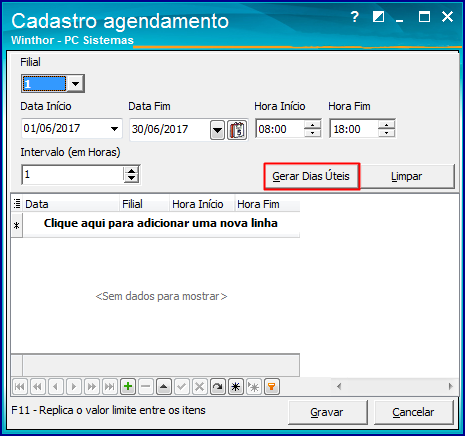The image size is (465, 436).
Task: Click the edit record up-triangle icon
Action: [164, 387]
